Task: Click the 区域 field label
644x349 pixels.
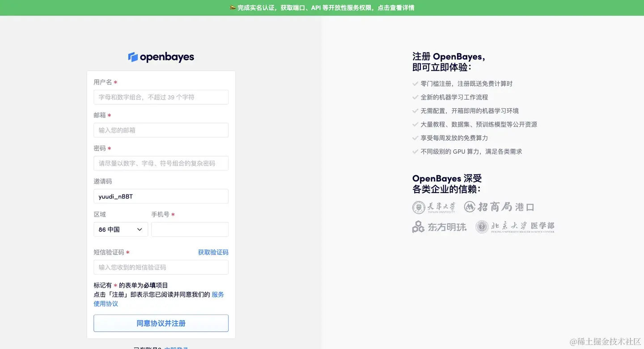Action: [100, 214]
